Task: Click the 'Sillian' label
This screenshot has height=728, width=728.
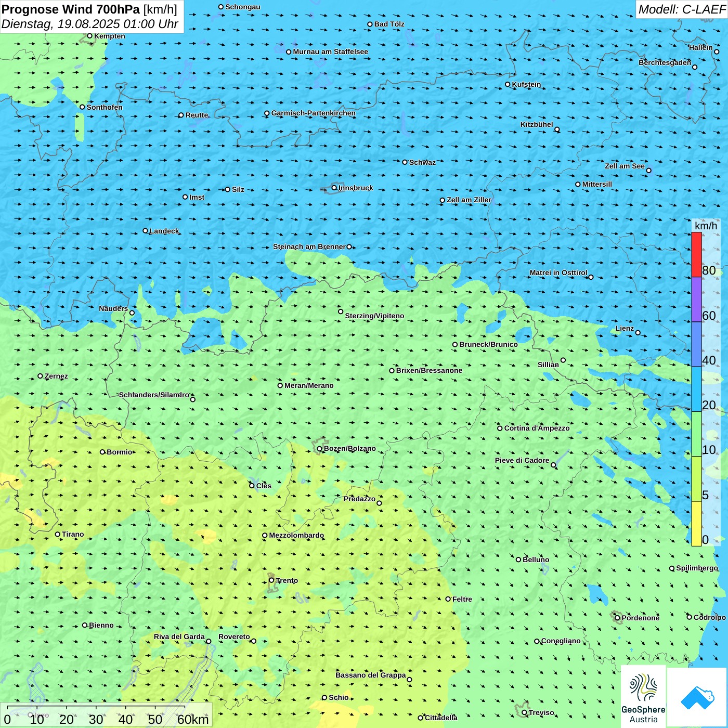Action: point(548,365)
